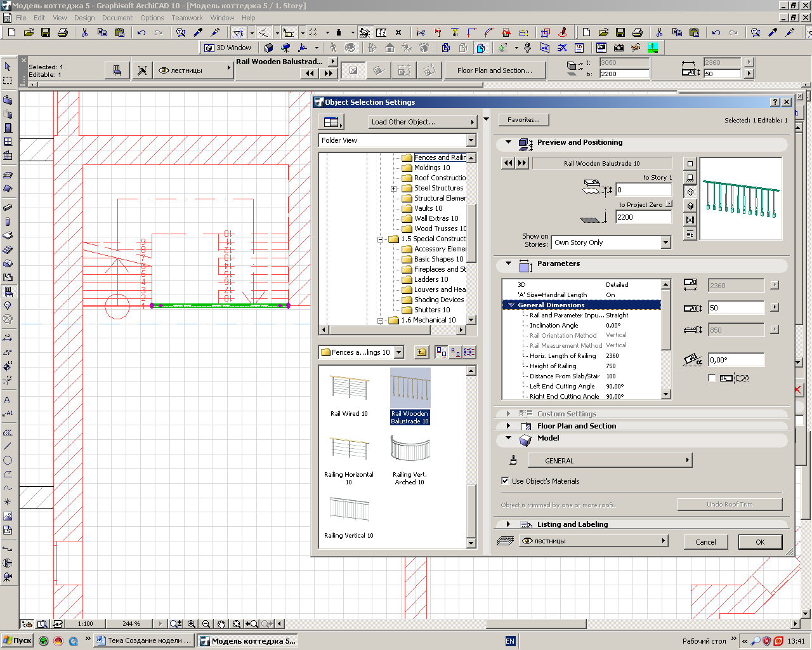The height and width of the screenshot is (650, 812).
Task: Switch preview to 2D symbol view
Action: [690, 164]
